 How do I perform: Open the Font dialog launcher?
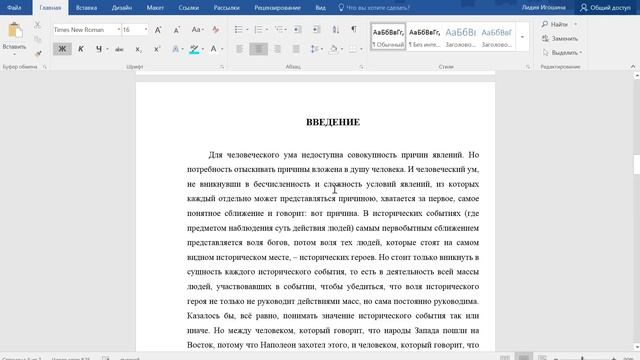pyautogui.click(x=222, y=67)
